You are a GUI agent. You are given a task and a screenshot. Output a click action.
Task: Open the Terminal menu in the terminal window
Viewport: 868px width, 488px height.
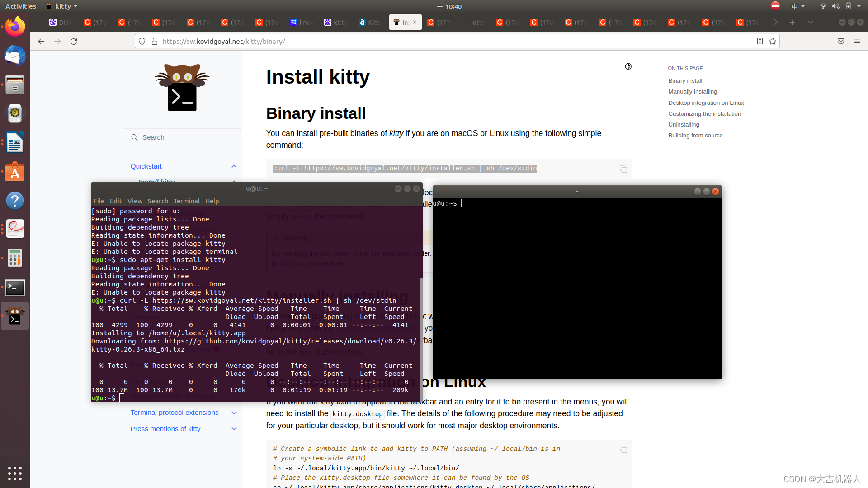[x=187, y=201]
